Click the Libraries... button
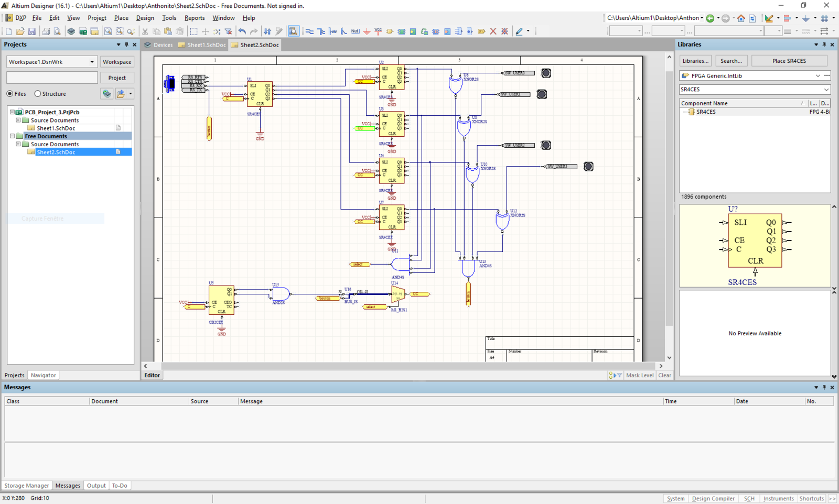 (695, 61)
